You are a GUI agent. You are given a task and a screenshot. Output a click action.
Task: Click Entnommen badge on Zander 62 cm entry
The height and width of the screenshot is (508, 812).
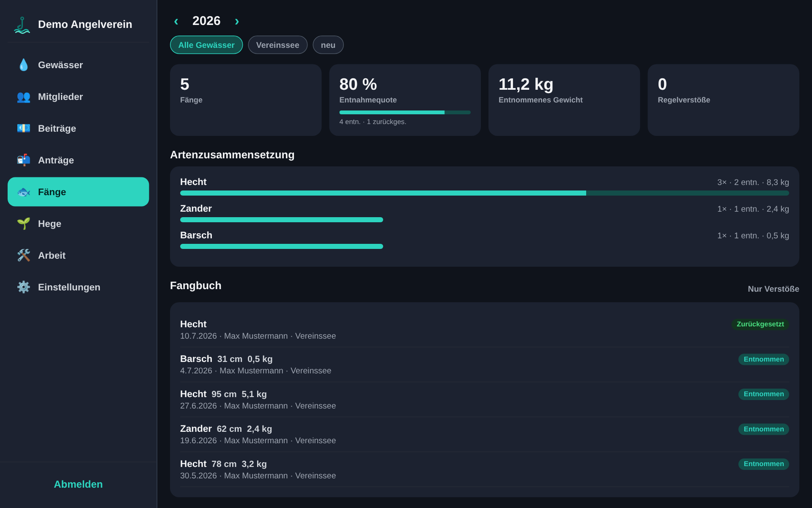[x=763, y=429]
